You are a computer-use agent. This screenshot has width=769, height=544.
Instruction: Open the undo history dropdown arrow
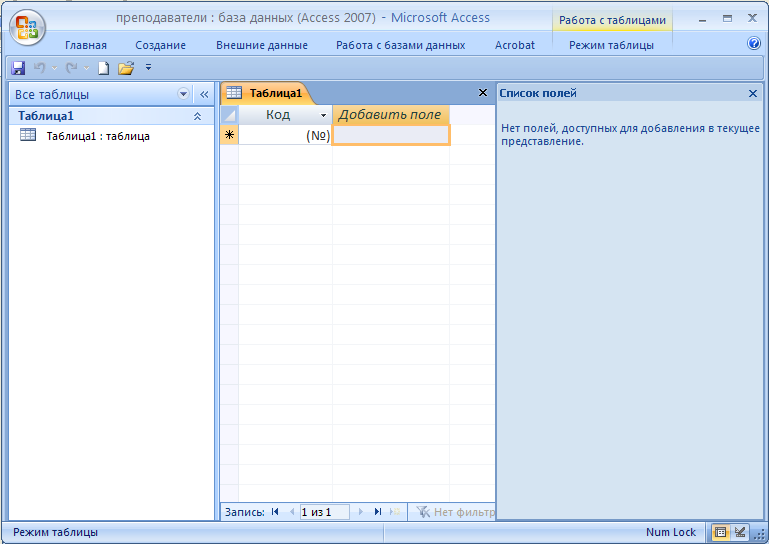pyautogui.click(x=54, y=68)
